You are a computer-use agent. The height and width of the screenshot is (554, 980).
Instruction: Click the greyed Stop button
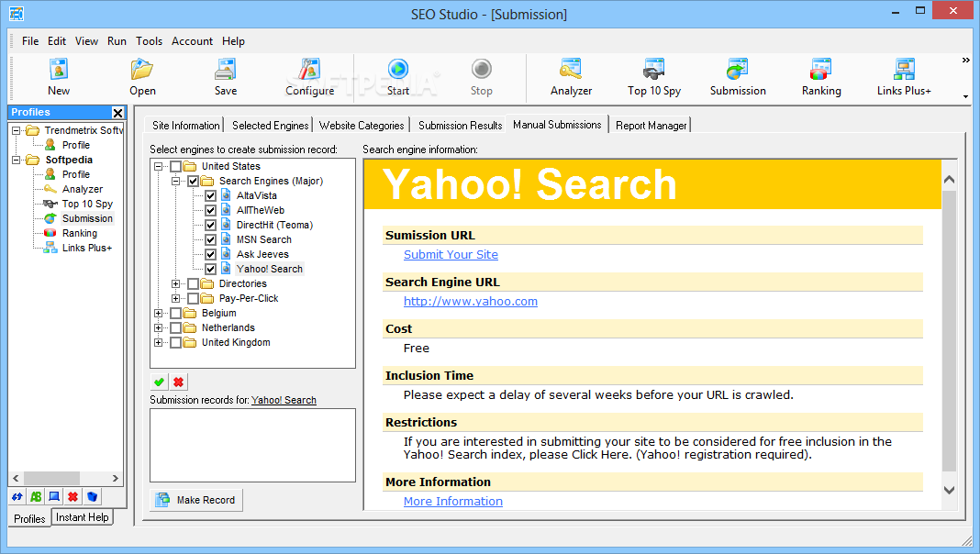click(481, 77)
